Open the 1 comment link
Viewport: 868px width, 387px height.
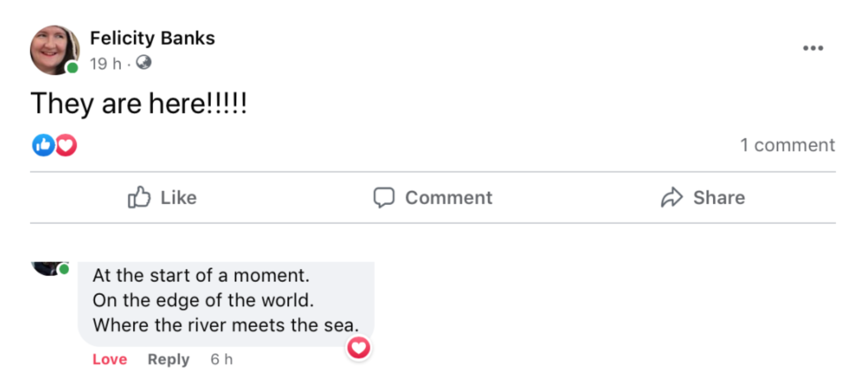tap(787, 145)
